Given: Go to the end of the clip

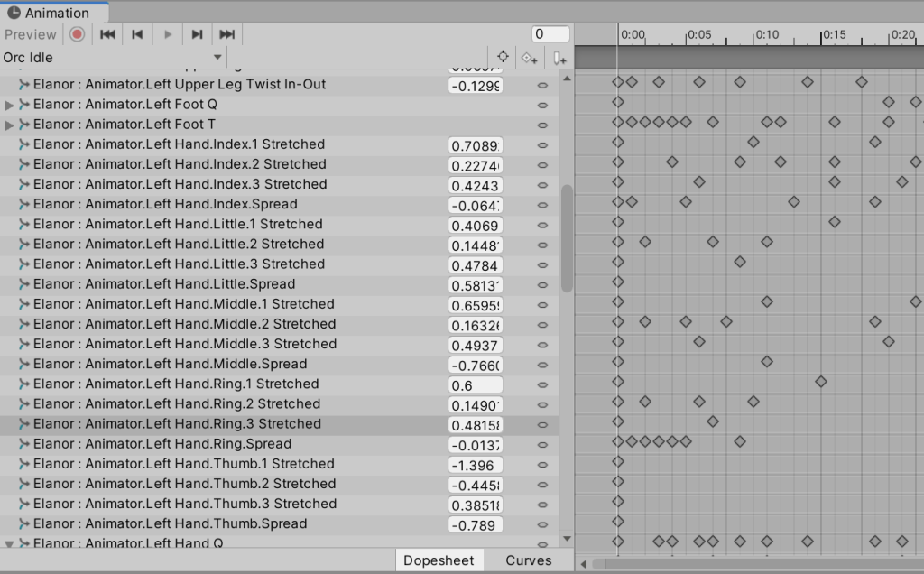Looking at the screenshot, I should coord(226,34).
